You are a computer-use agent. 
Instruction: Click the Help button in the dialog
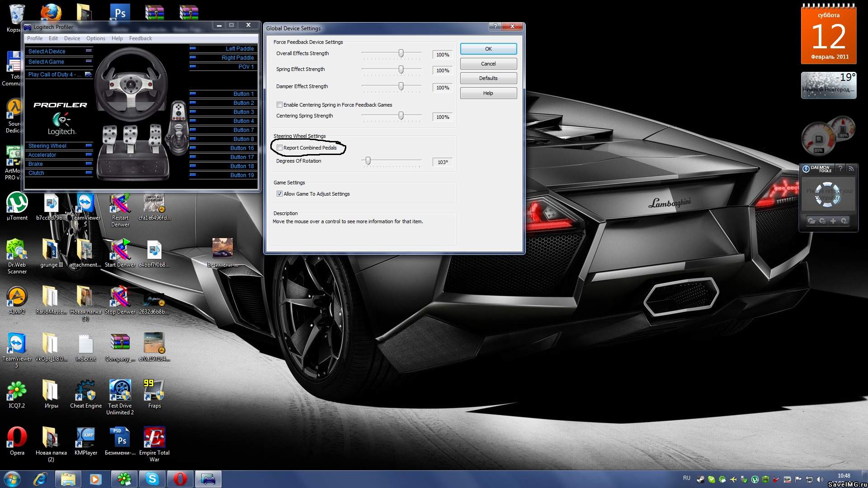pyautogui.click(x=488, y=93)
